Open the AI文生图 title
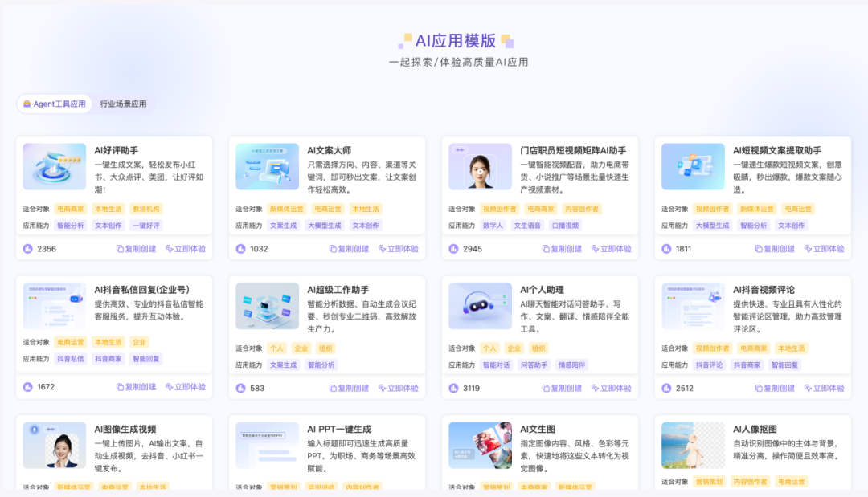The width and height of the screenshot is (868, 497). pos(538,429)
